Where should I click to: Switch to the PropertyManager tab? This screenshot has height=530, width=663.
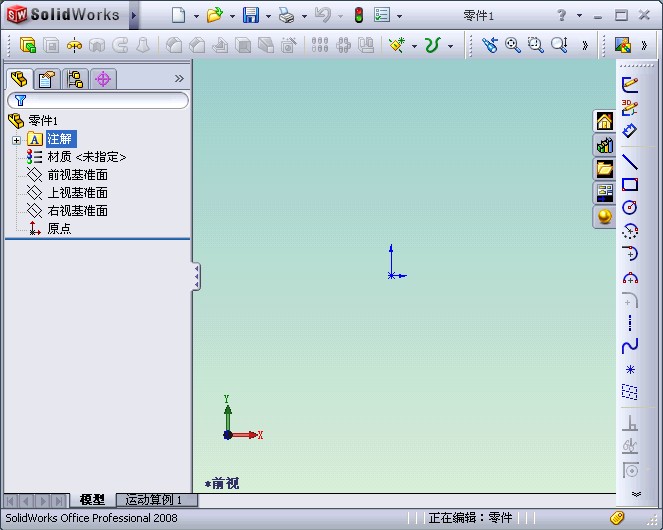coord(47,79)
